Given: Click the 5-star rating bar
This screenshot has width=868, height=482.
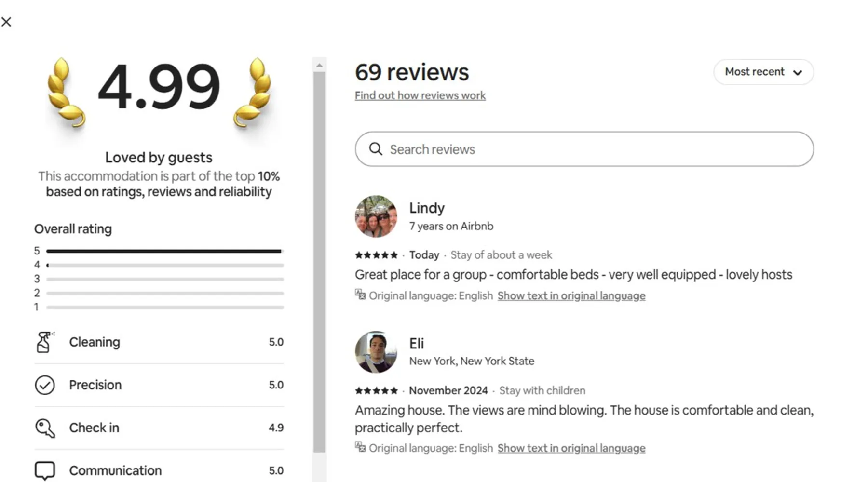Looking at the screenshot, I should click(164, 251).
